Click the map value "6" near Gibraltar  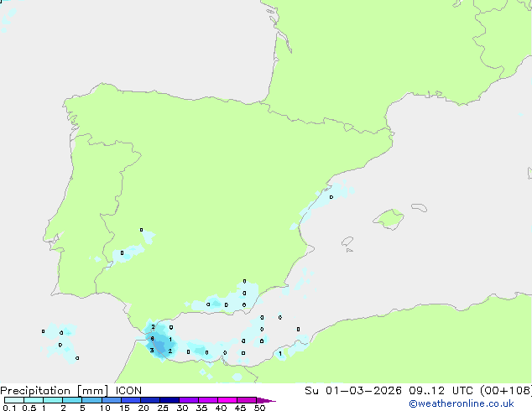[152, 338]
